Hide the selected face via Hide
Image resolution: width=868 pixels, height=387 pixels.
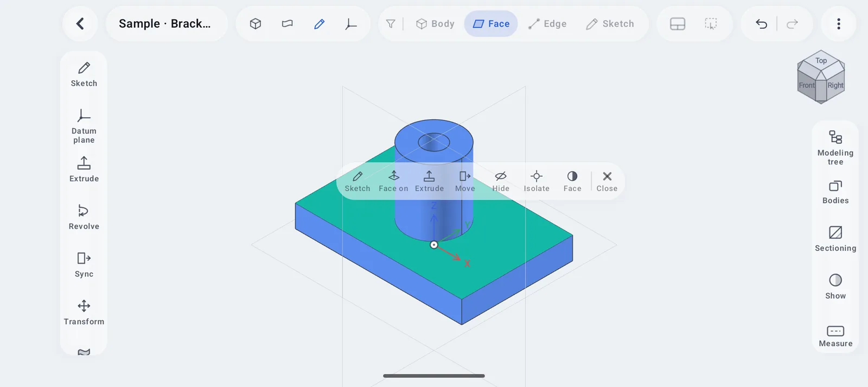(x=501, y=181)
